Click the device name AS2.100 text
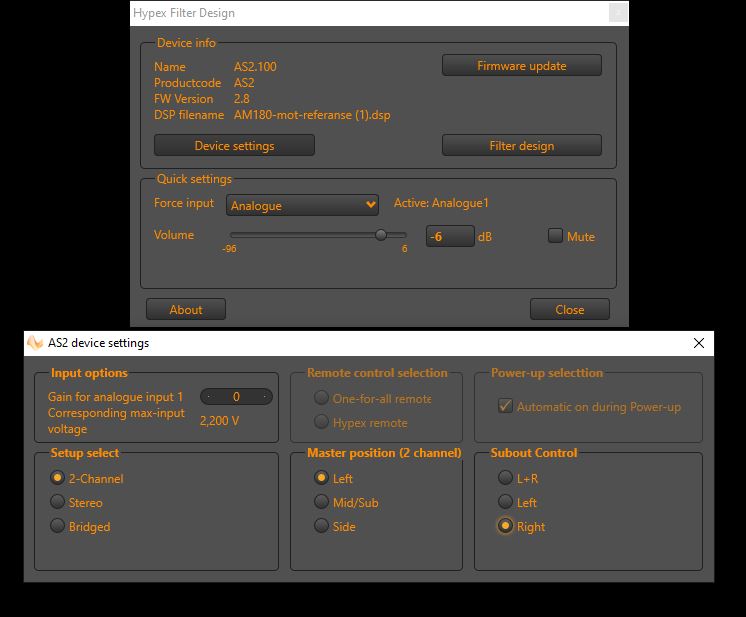Image resolution: width=746 pixels, height=617 pixels. (x=255, y=67)
